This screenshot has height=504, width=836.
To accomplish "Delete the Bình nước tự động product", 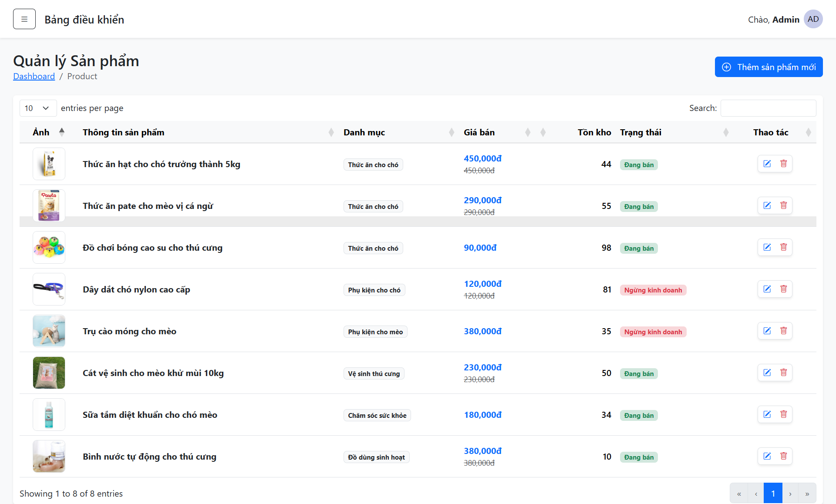I will click(x=783, y=456).
